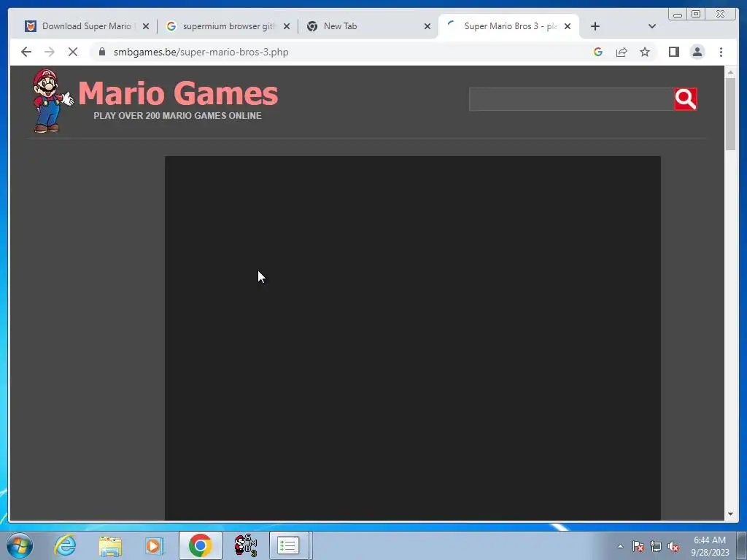Screen dimensions: 747x560
Task: Click the muted volume tray icon
Action: tap(673, 546)
